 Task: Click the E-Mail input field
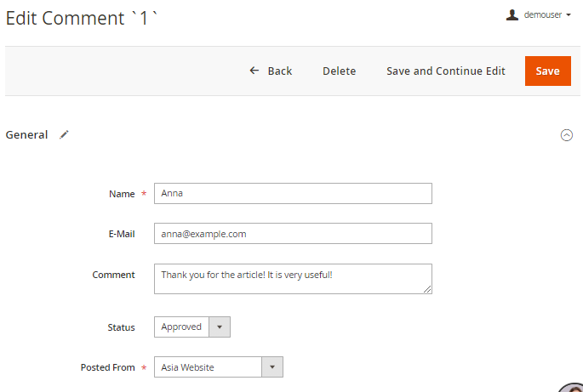tap(292, 233)
